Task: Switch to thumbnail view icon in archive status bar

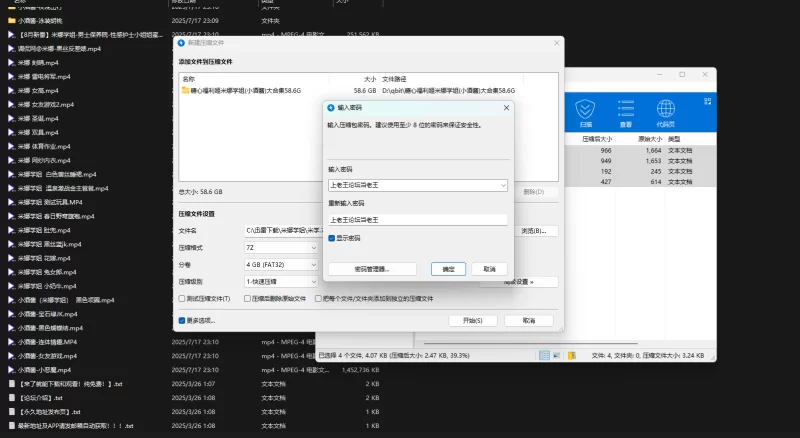Action: click(x=557, y=355)
